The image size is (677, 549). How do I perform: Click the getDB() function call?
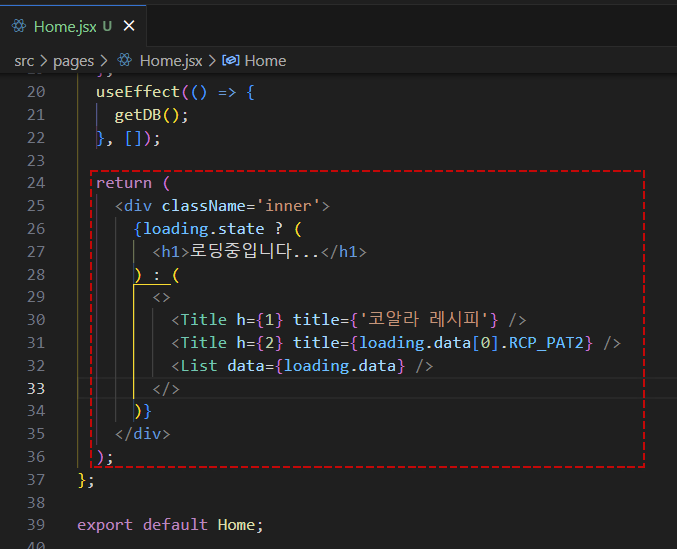tap(150, 115)
